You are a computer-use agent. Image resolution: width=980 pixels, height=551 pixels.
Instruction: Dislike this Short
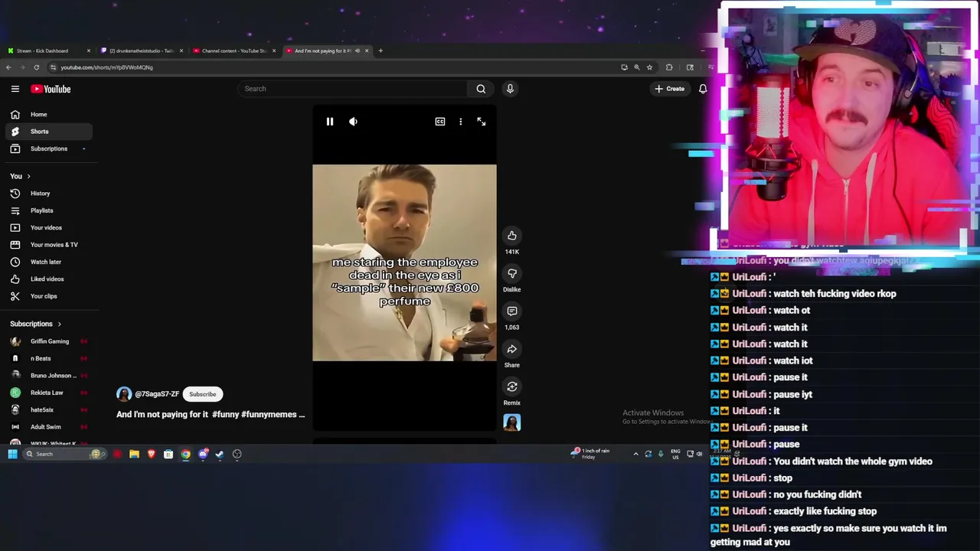click(x=511, y=273)
